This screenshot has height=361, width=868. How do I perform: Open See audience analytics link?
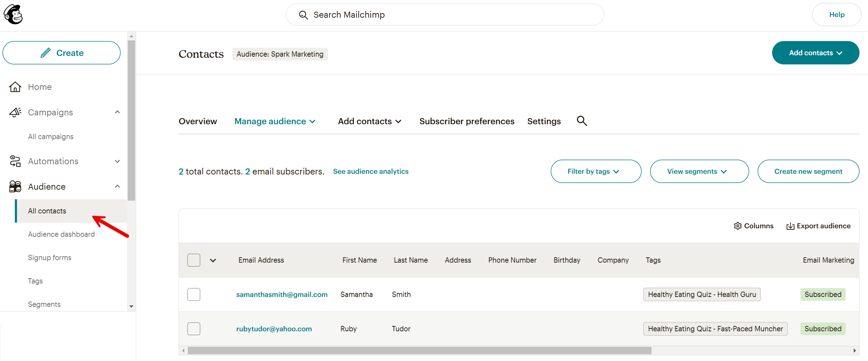370,171
